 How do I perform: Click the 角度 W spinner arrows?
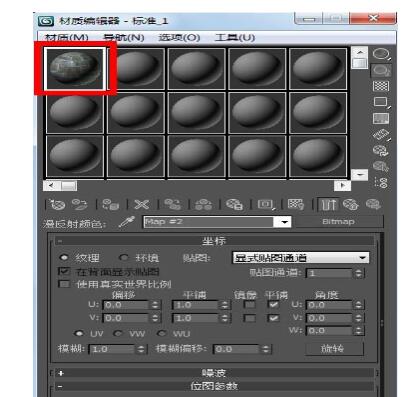tap(358, 331)
